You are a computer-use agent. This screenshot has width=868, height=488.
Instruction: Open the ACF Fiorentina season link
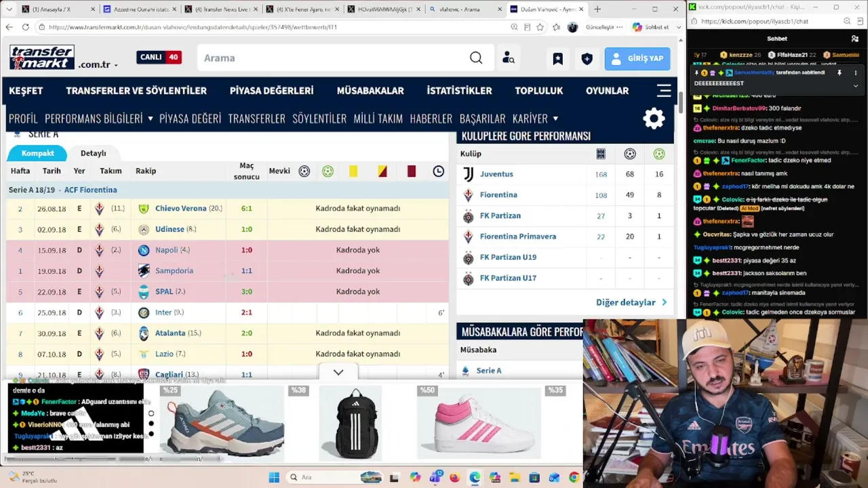coord(90,190)
